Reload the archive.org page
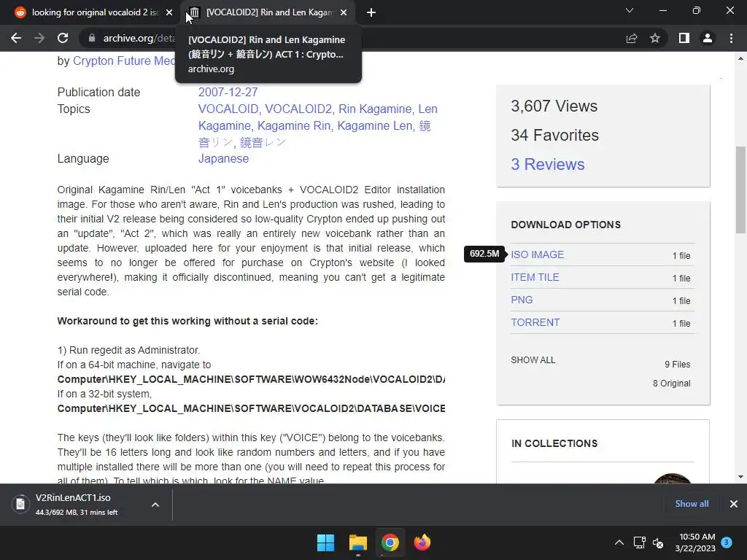 pos(63,38)
